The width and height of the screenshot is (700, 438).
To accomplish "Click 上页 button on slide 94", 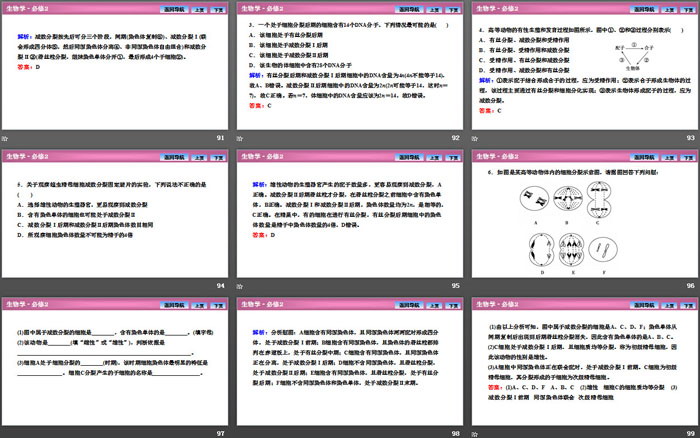I will pyautogui.click(x=200, y=157).
